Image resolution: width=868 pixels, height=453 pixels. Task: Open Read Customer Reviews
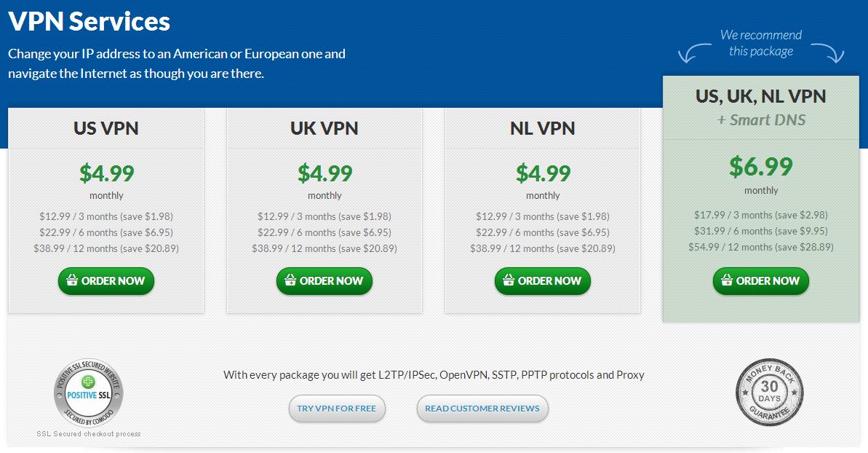(x=482, y=409)
